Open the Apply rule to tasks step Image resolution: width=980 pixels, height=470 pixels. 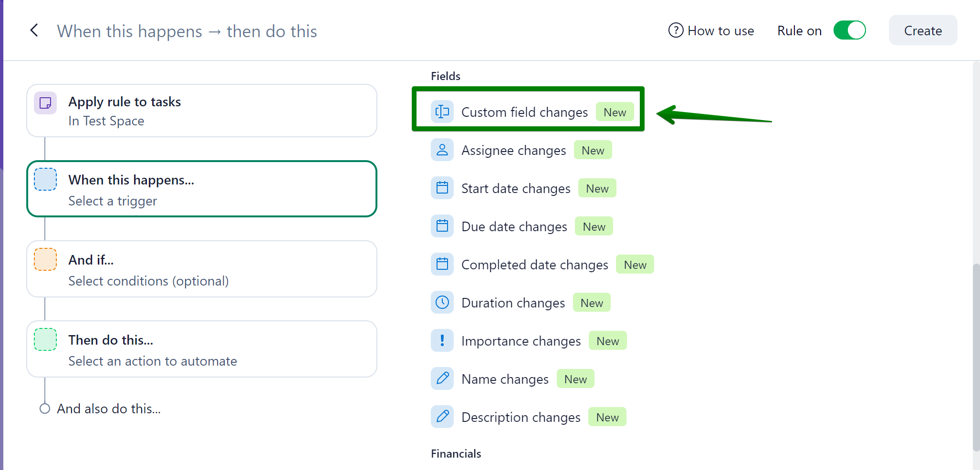point(201,111)
